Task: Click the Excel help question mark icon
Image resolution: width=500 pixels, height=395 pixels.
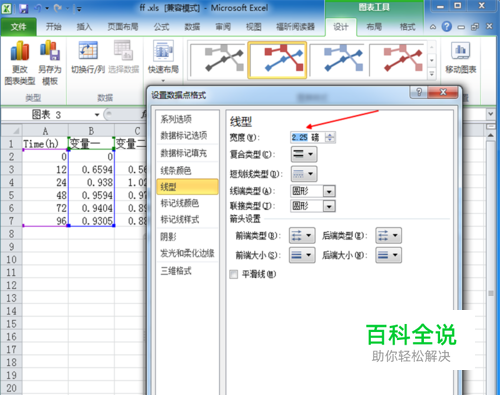Action: click(x=447, y=26)
